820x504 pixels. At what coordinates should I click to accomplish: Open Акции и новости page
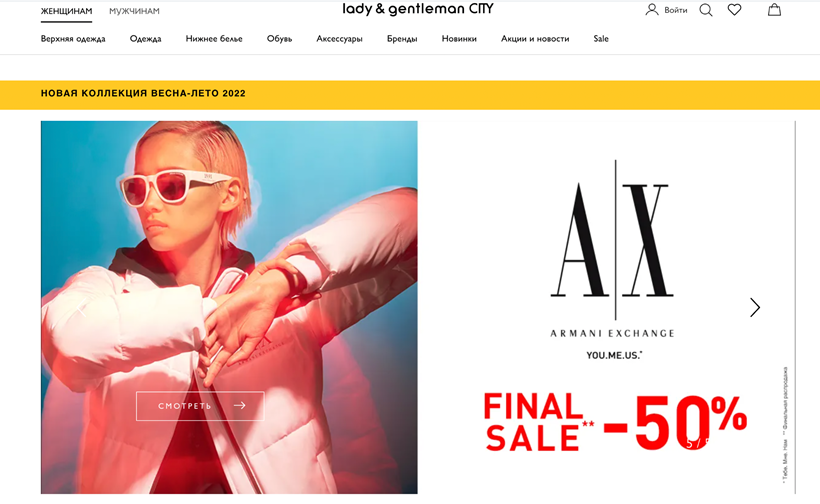click(x=535, y=39)
